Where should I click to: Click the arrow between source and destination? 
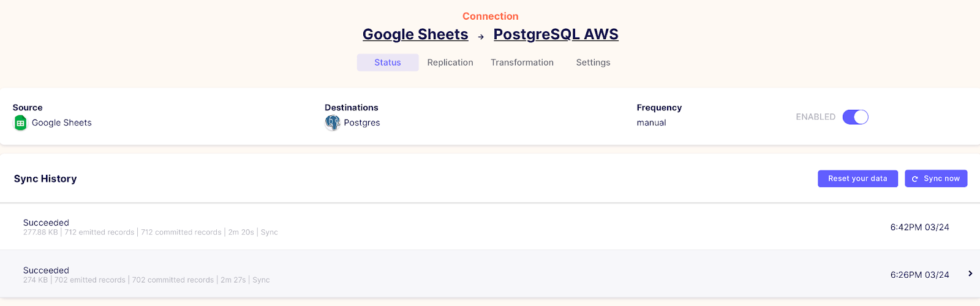coord(481,37)
